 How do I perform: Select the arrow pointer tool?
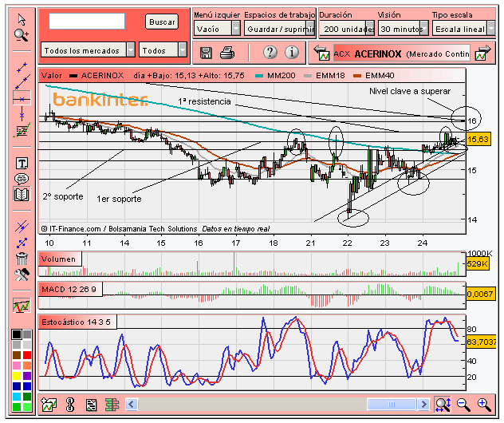[x=22, y=20]
